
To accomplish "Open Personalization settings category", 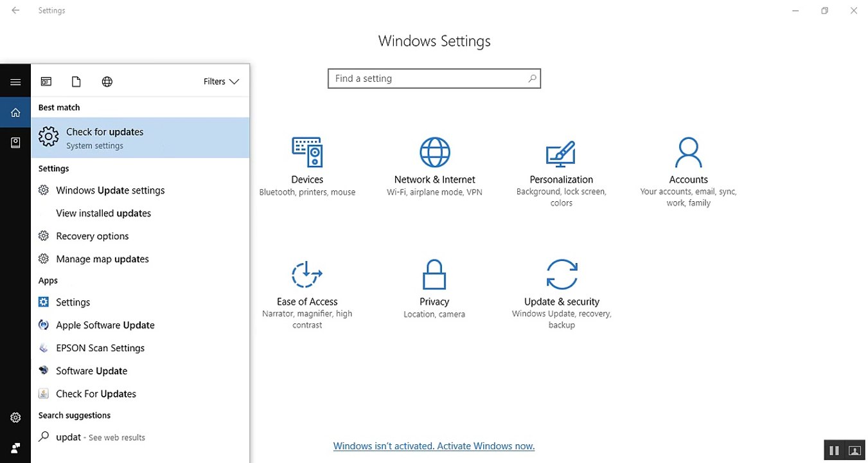I will tap(562, 172).
